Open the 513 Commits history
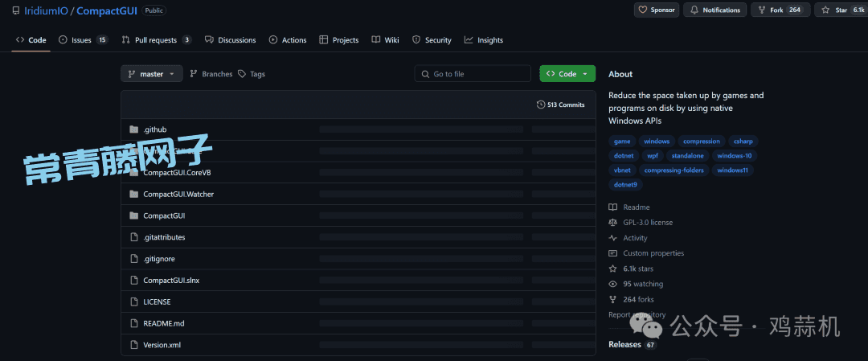The height and width of the screenshot is (361, 868). 561,105
